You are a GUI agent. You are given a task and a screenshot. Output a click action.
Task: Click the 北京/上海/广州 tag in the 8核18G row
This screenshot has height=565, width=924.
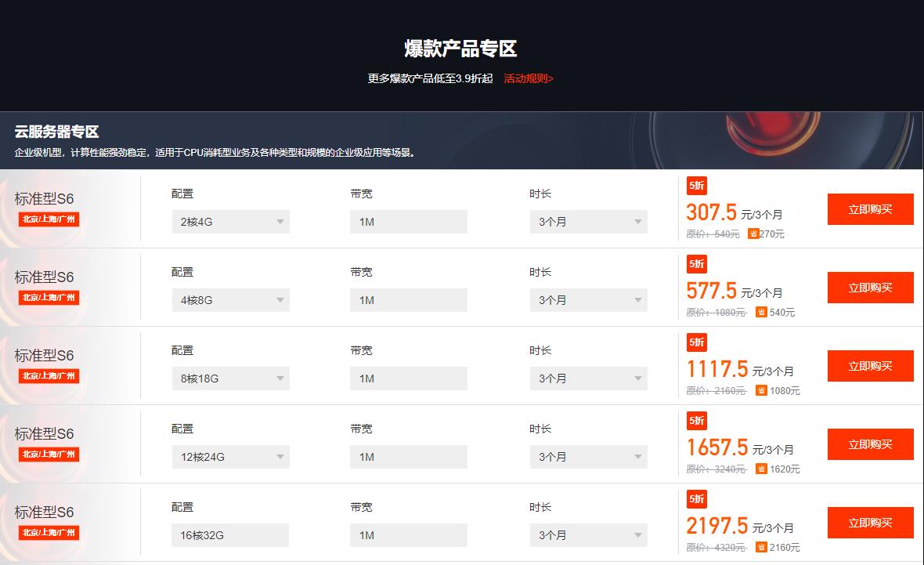click(49, 376)
